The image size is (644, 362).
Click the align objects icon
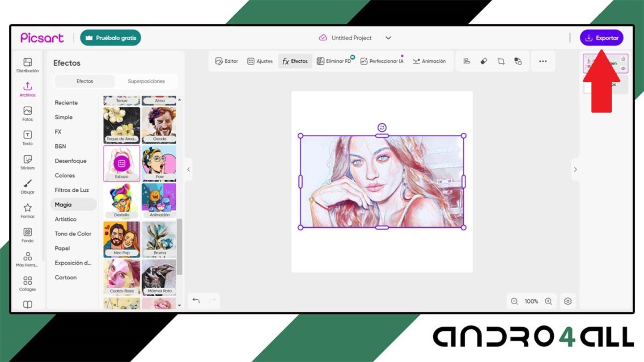pyautogui.click(x=467, y=61)
